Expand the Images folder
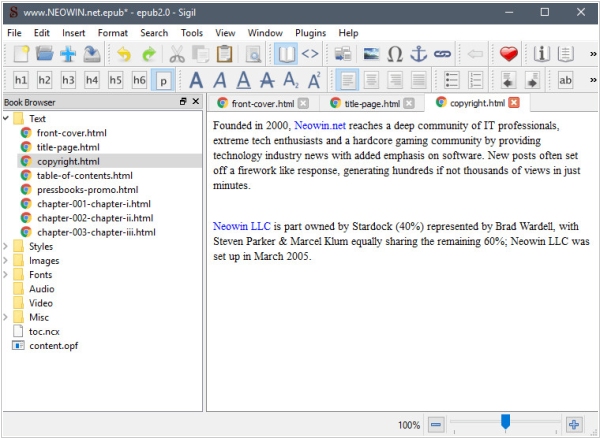This screenshot has width=600, height=438. [x=7, y=261]
